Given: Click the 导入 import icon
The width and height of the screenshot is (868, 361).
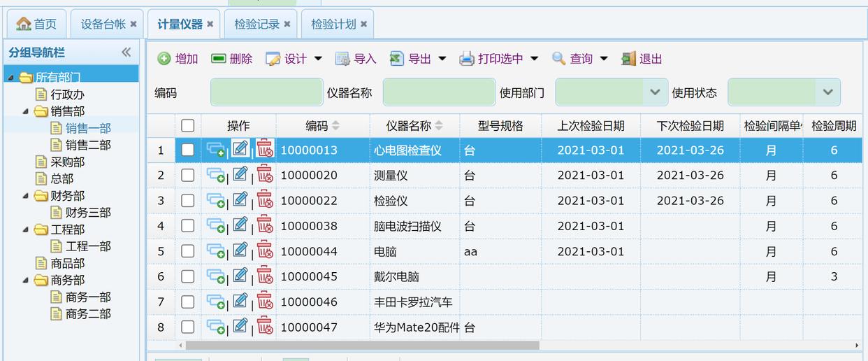Looking at the screenshot, I should (x=342, y=59).
